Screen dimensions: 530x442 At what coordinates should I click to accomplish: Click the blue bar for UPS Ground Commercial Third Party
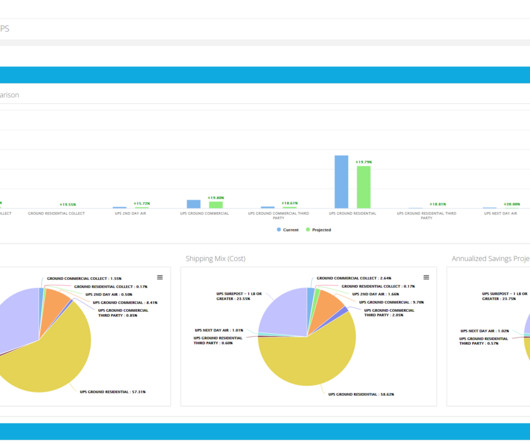268,207
